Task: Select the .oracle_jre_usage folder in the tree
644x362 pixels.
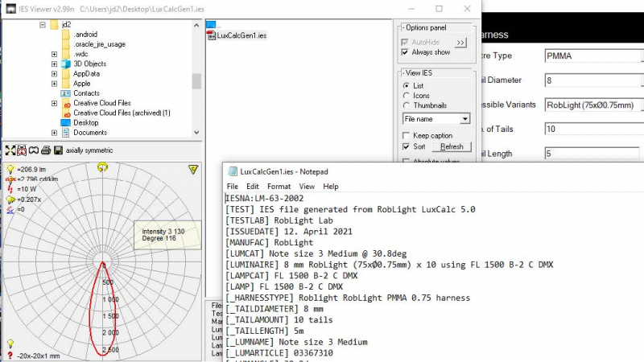Action: [99, 44]
